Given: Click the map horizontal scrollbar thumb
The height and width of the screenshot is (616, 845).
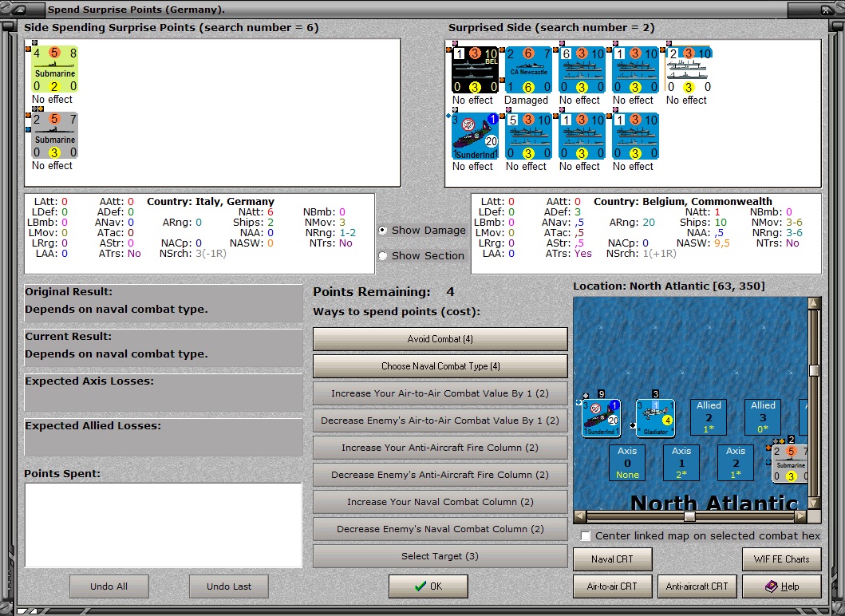Looking at the screenshot, I should tap(689, 516).
